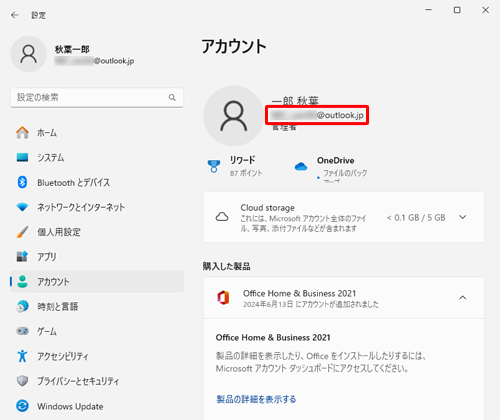Image resolution: width=500 pixels, height=420 pixels.
Task: Open ネットワークとインターネット settings
Action: [x=97, y=207]
